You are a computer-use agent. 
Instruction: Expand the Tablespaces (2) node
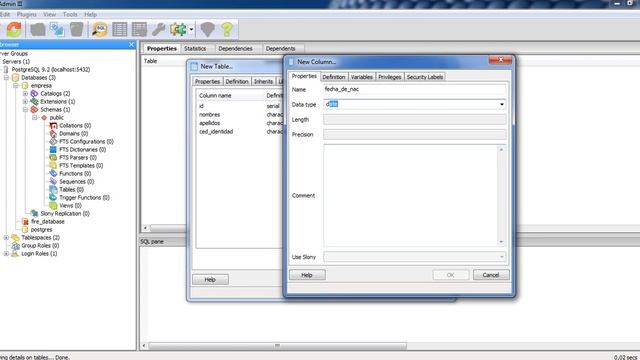6,237
